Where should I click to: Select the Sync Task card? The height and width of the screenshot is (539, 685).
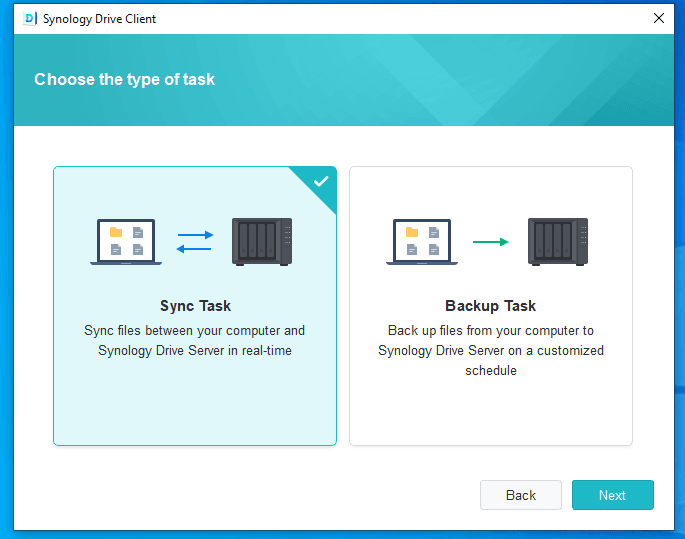[195, 306]
